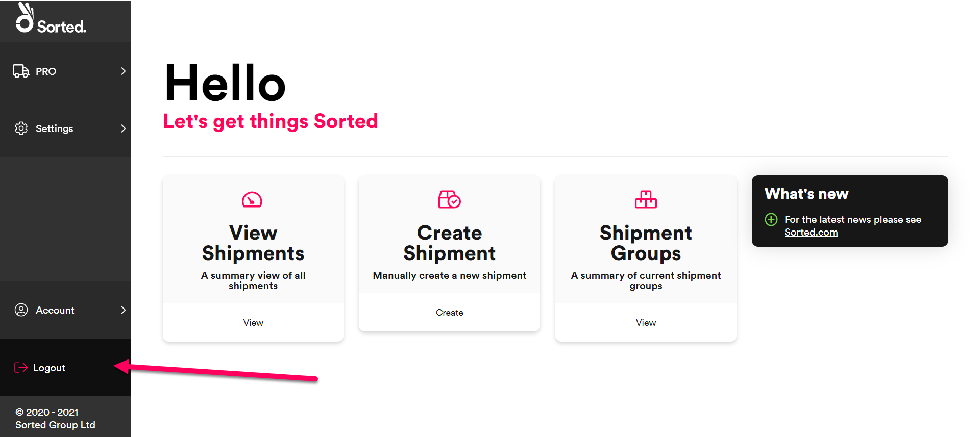This screenshot has width=980, height=437.
Task: Click the Account user icon
Action: coord(21,310)
